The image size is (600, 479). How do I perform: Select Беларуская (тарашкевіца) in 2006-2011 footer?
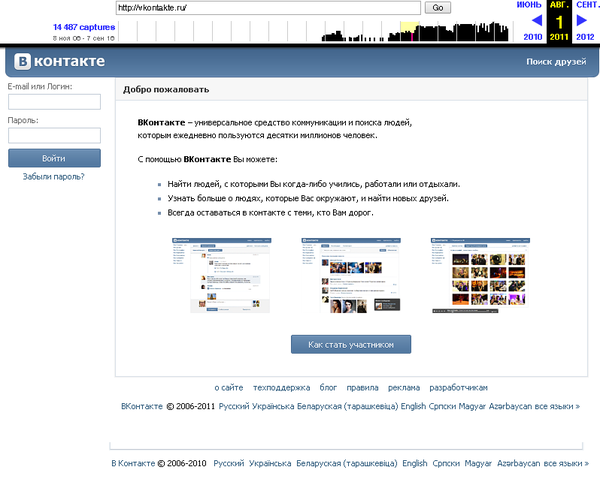click(x=347, y=406)
